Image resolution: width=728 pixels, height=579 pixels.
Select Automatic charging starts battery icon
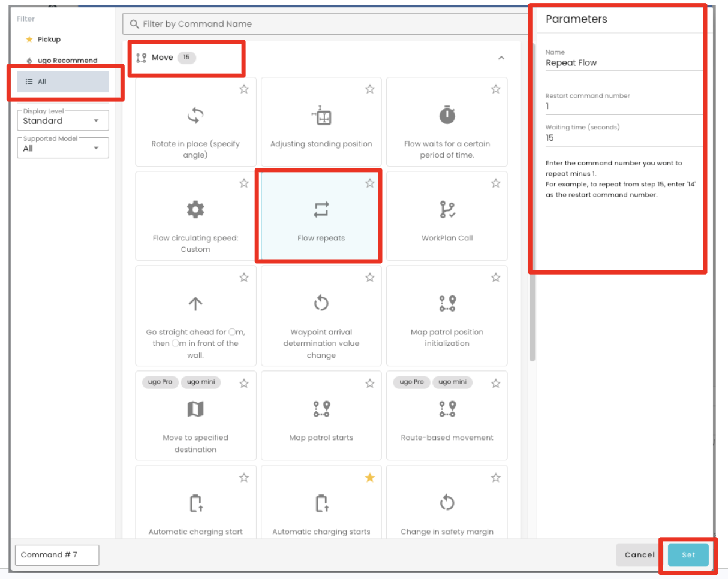(321, 503)
